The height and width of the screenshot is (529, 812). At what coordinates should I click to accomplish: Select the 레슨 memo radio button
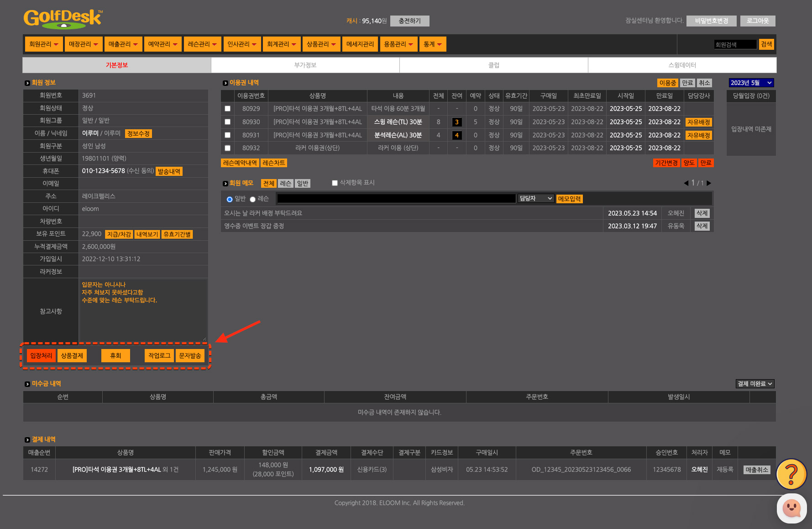click(252, 199)
